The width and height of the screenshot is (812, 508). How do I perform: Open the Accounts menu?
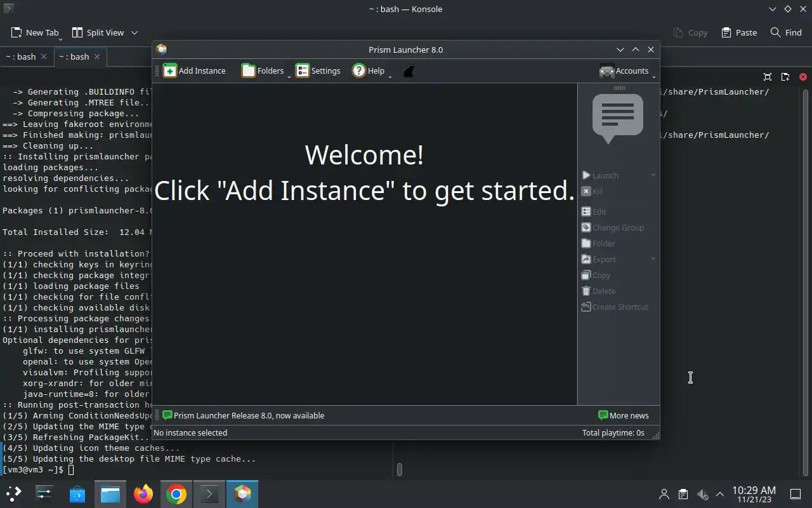[x=624, y=70]
